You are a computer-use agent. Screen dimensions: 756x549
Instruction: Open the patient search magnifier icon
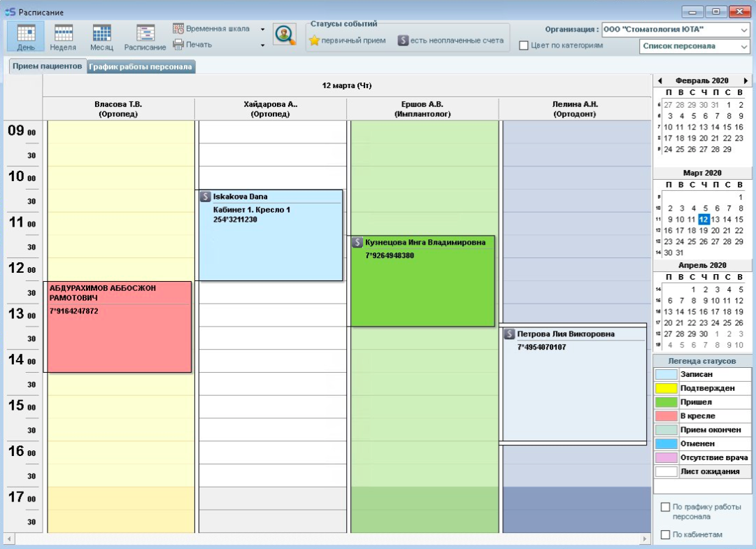tap(285, 34)
